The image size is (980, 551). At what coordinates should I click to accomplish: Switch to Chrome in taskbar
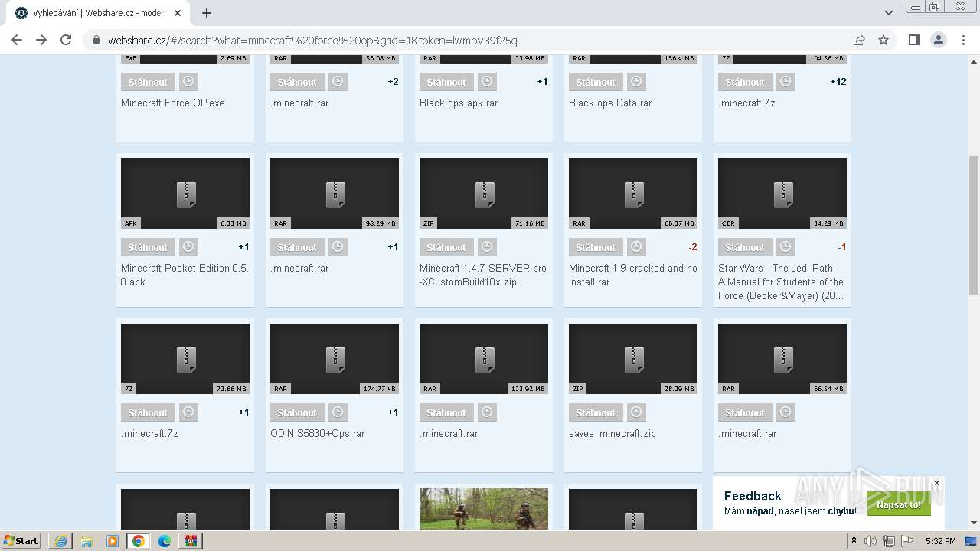[138, 541]
